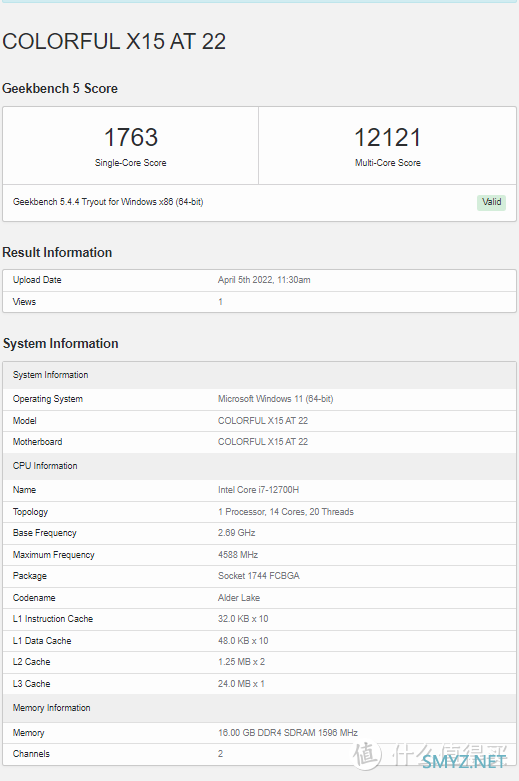Click the Upload Date label
Viewport: 519px width, 781px height.
pyautogui.click(x=37, y=280)
